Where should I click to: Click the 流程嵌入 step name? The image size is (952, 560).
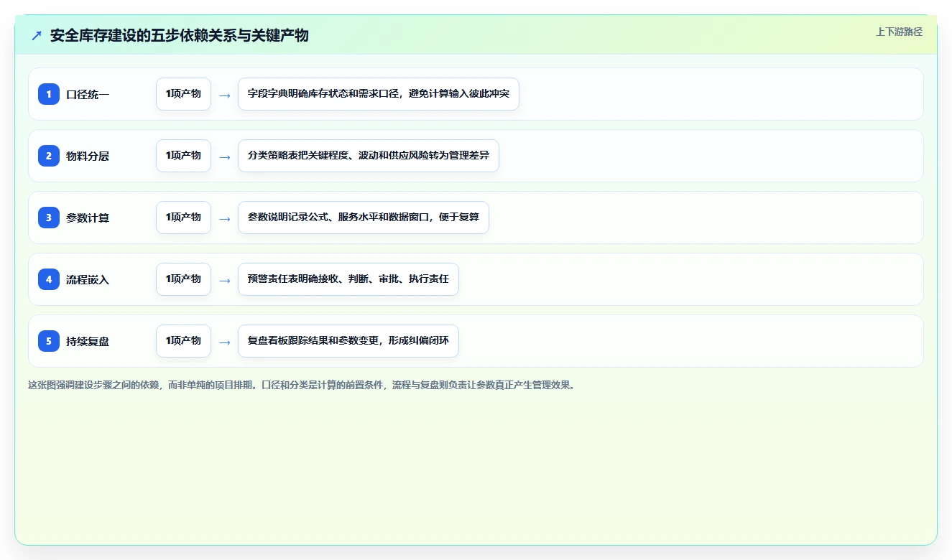[x=88, y=279]
